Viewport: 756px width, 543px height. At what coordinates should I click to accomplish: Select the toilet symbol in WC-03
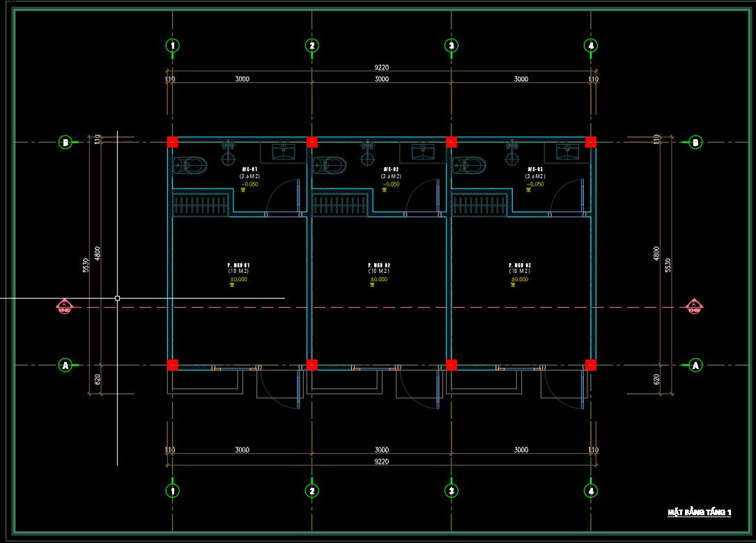tap(469, 165)
